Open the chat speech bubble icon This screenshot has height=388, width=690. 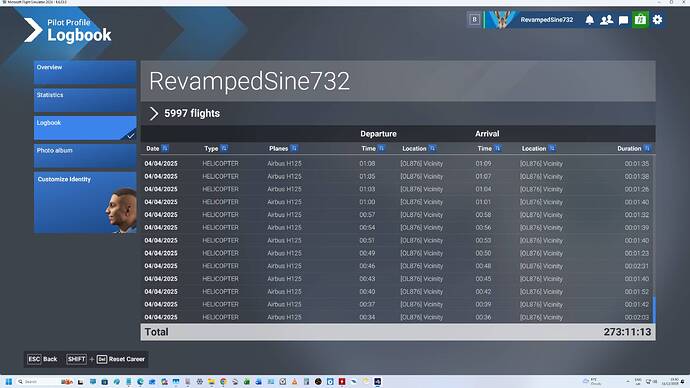[x=623, y=20]
